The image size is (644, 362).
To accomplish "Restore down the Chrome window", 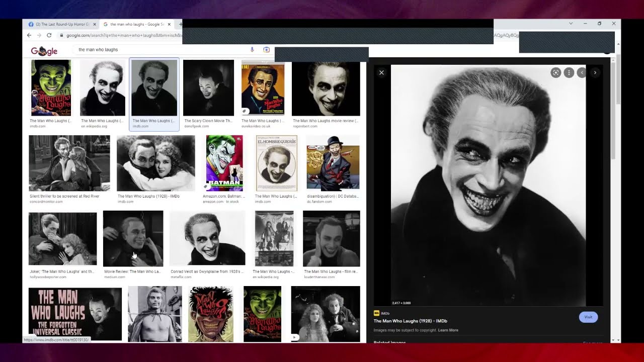I will tap(599, 24).
